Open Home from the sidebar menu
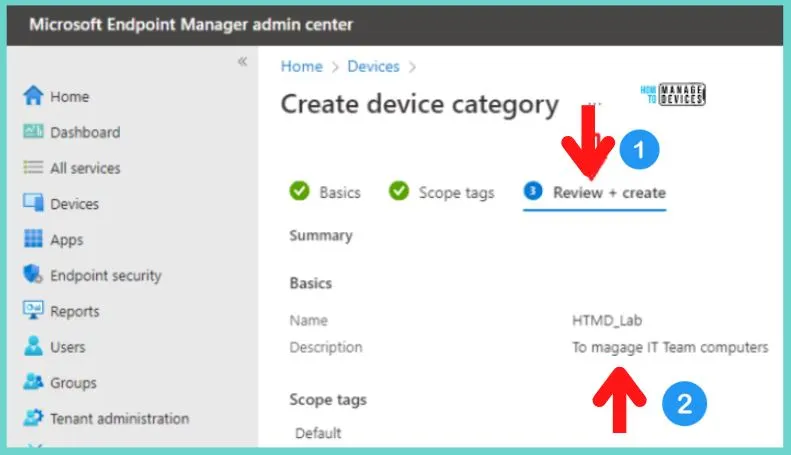791x455 pixels. click(70, 96)
